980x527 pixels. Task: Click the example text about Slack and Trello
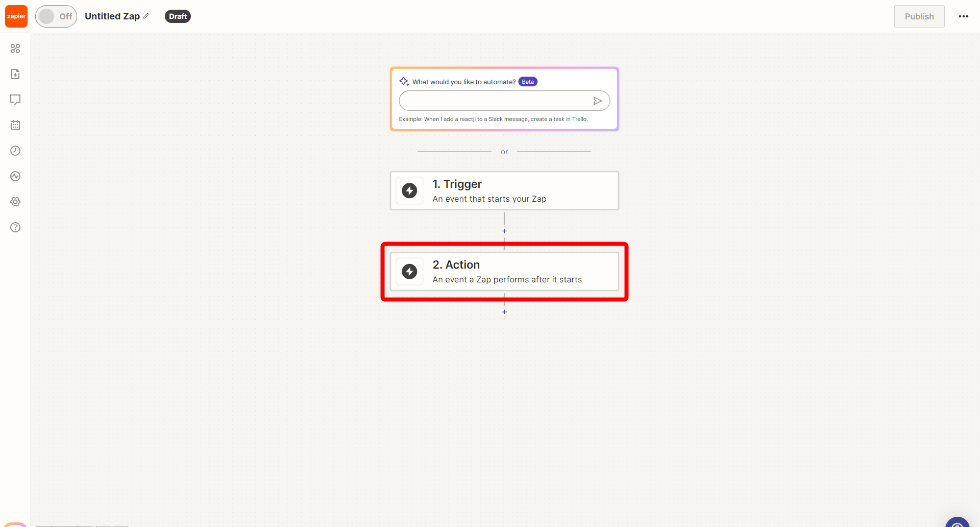coord(493,119)
